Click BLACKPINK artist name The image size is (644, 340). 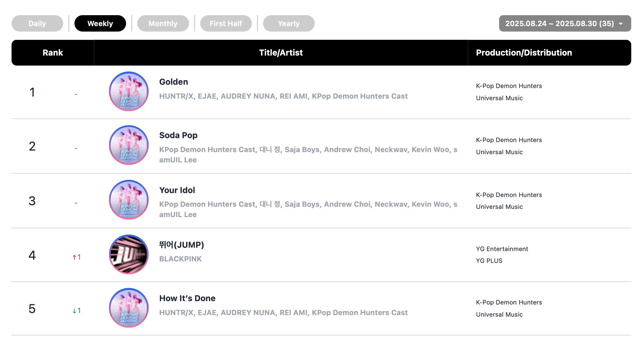click(180, 259)
